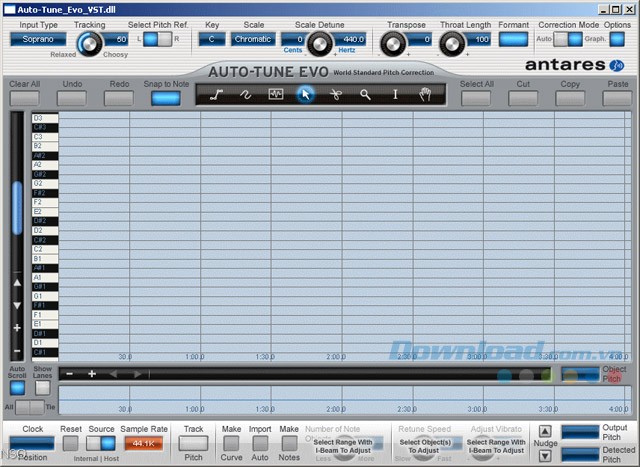Viewport: 640px width, 467px height.
Task: Click Clear All button
Action: (x=24, y=98)
